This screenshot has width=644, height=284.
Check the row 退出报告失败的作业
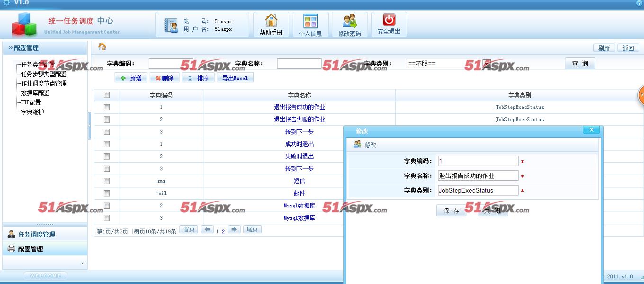[x=107, y=120]
